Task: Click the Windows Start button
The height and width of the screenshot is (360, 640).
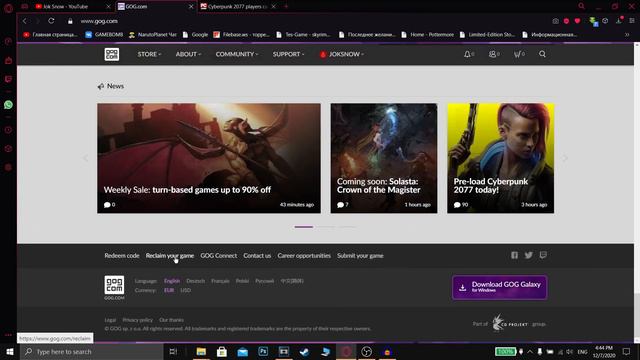Action: click(10, 351)
